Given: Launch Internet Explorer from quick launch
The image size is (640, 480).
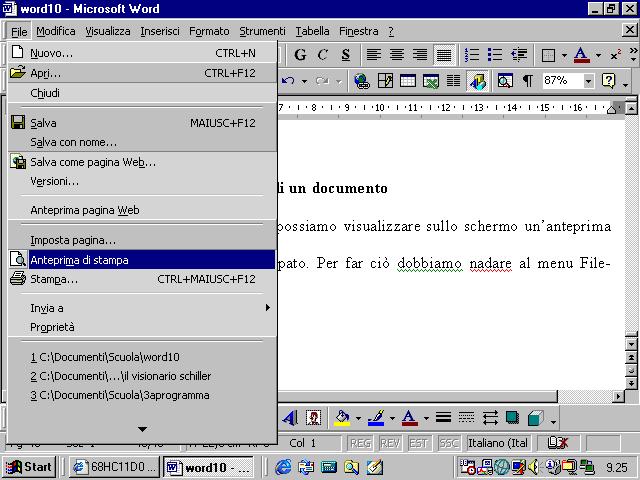Looking at the screenshot, I should pos(283,467).
